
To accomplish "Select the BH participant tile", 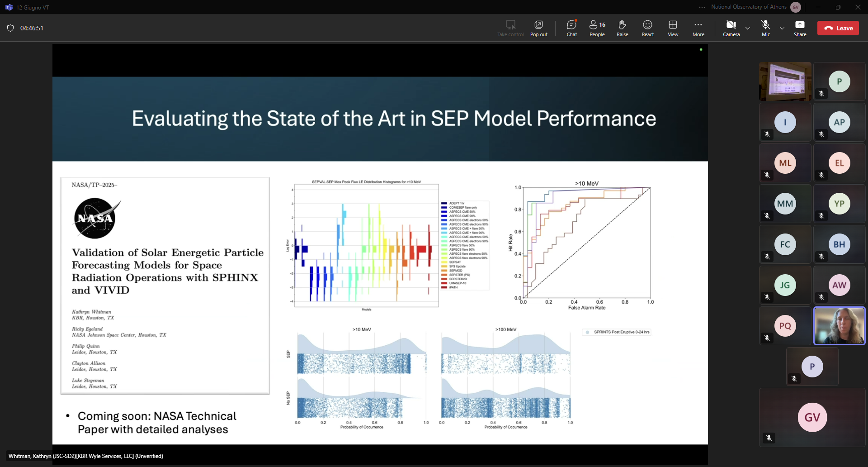I will pos(840,244).
